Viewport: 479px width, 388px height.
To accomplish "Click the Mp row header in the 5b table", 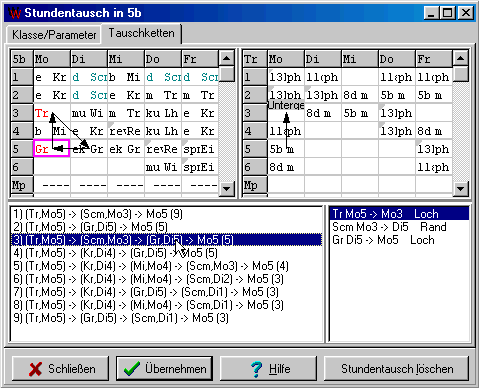I will point(22,185).
